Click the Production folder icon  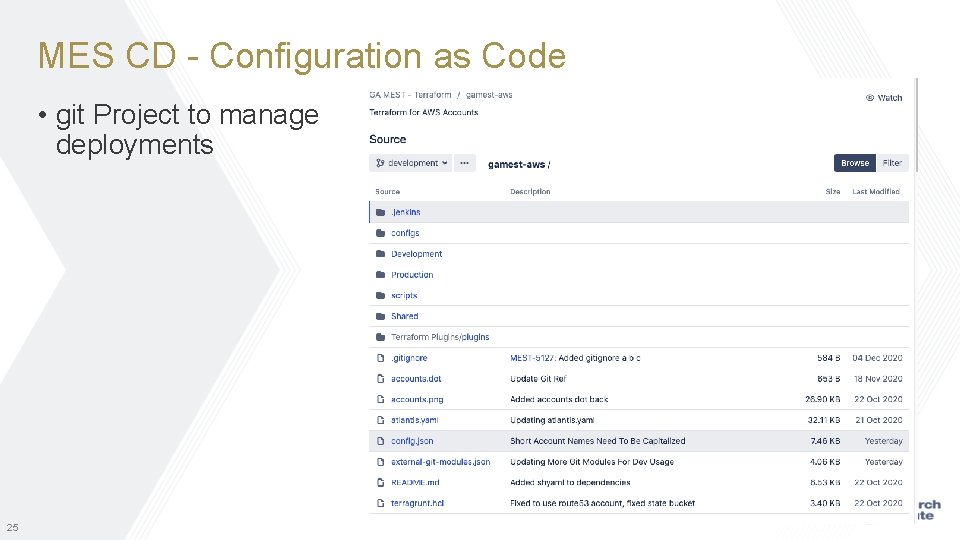coord(380,275)
